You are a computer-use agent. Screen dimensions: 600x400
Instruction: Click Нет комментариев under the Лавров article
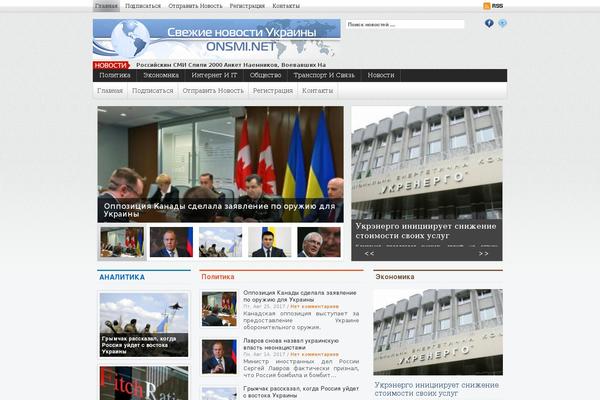pos(315,354)
